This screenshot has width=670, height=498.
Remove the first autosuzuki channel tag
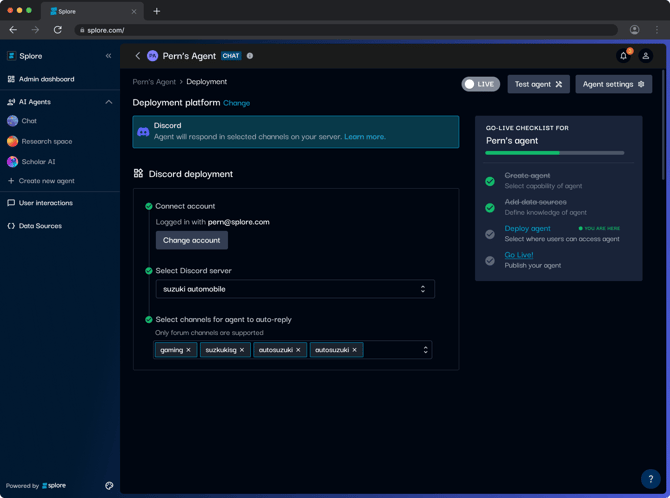pyautogui.click(x=298, y=350)
